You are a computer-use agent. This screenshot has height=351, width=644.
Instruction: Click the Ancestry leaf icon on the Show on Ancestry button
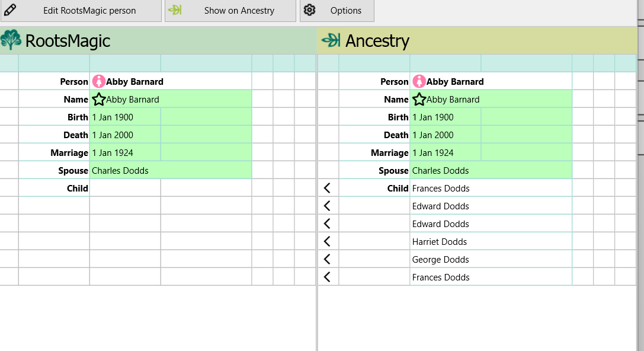175,10
